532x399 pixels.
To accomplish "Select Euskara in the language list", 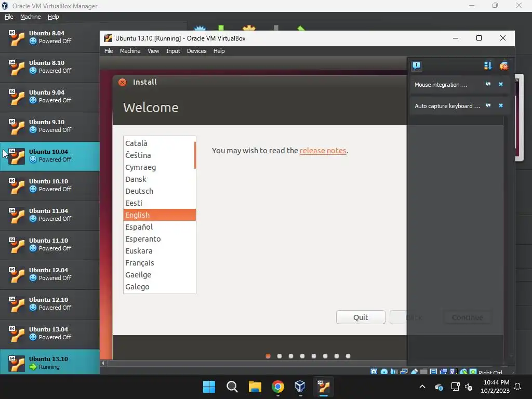I will pos(159,251).
